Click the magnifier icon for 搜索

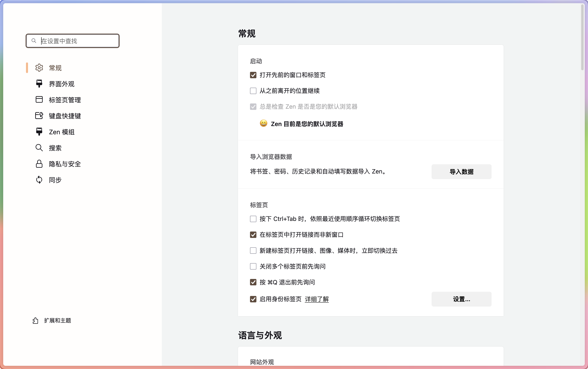[39, 148]
